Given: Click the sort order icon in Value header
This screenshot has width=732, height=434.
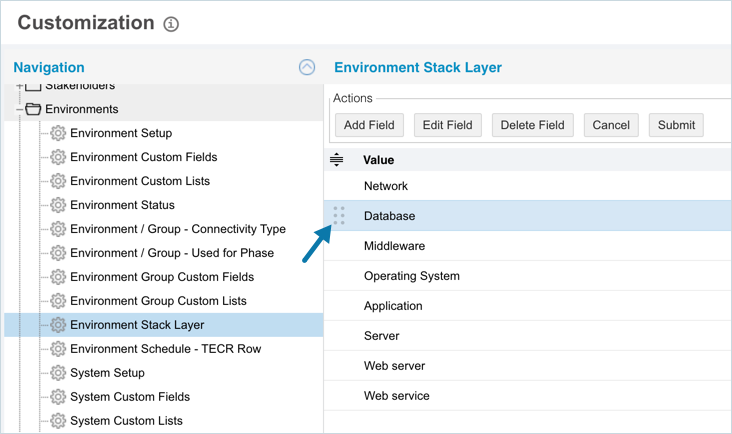Looking at the screenshot, I should click(336, 160).
